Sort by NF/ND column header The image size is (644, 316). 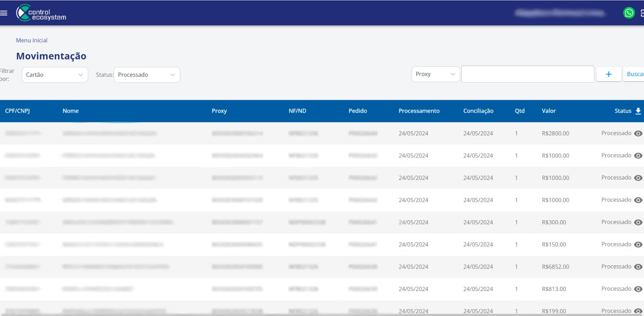[x=297, y=111]
